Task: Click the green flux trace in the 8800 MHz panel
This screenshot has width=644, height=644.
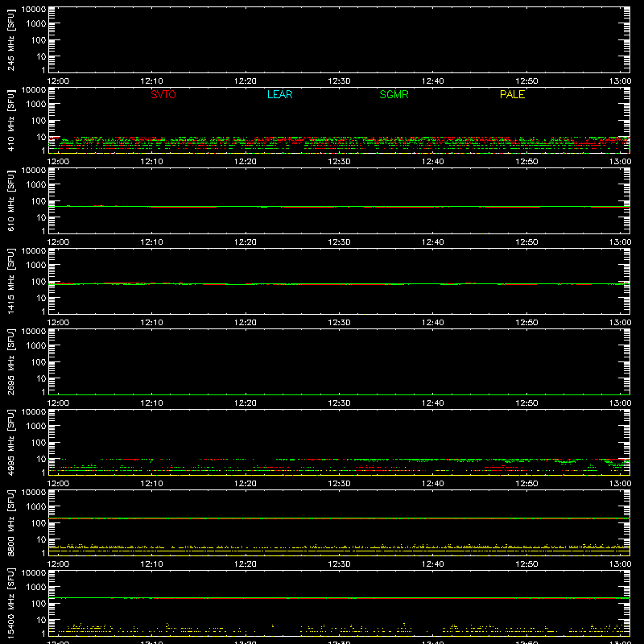Action: pos(339,518)
